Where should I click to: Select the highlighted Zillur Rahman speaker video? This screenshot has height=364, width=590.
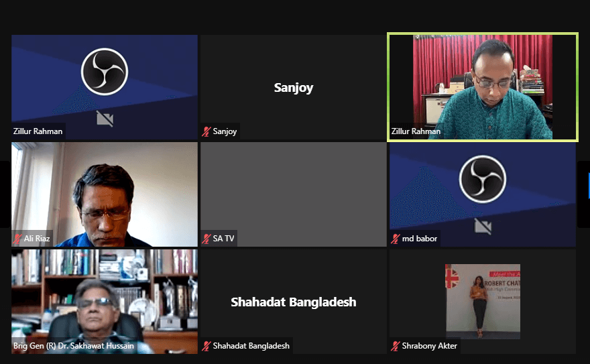point(483,87)
